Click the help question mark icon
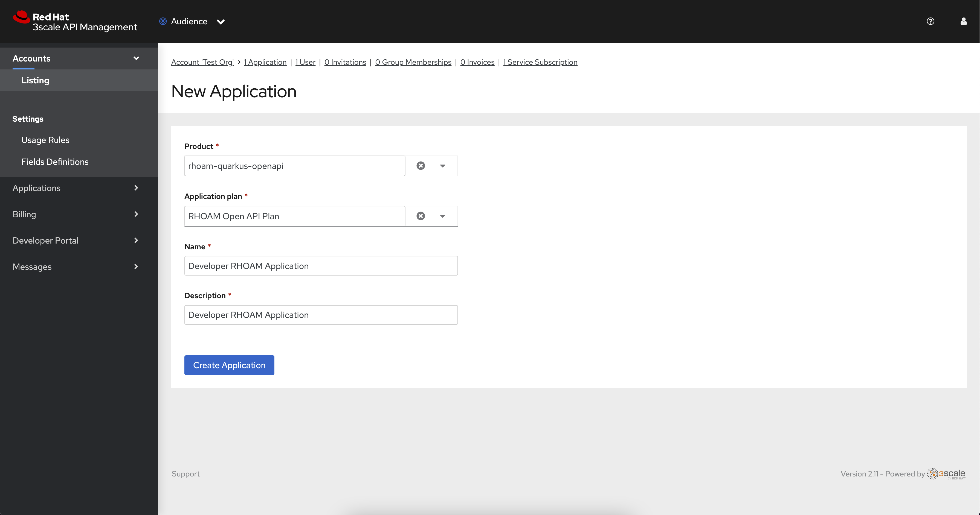 tap(931, 21)
